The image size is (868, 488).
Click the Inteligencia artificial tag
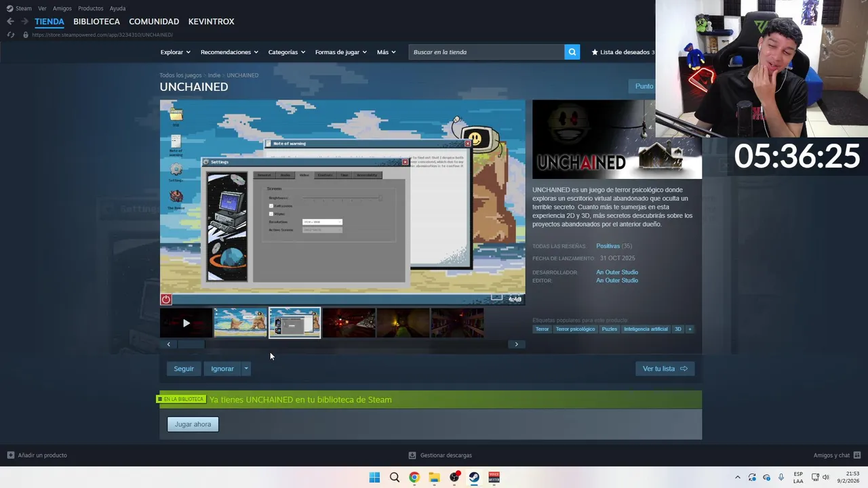tap(646, 329)
